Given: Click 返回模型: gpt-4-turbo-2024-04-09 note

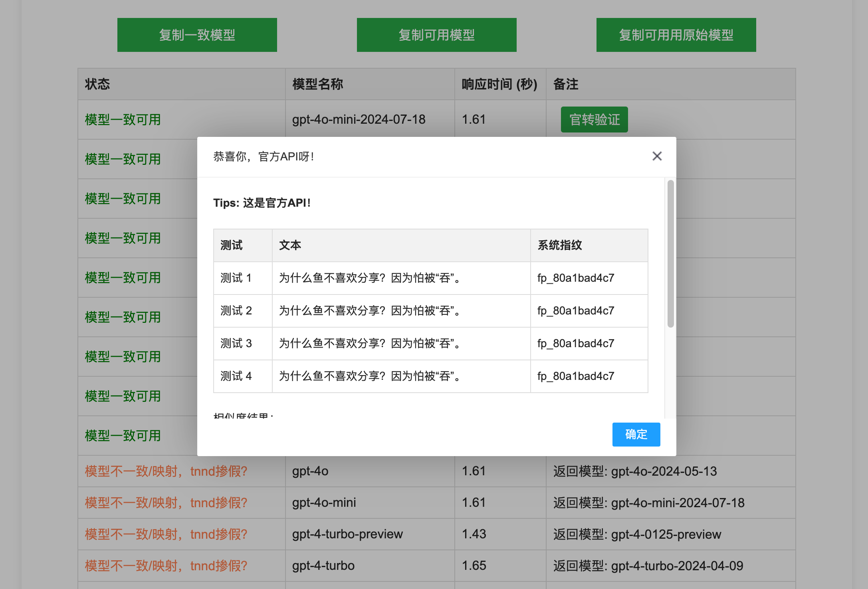Looking at the screenshot, I should pyautogui.click(x=648, y=566).
